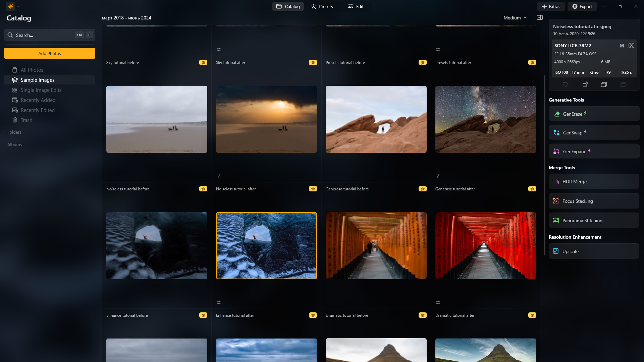Click the Export button
The image size is (644, 362).
pyautogui.click(x=582, y=6)
